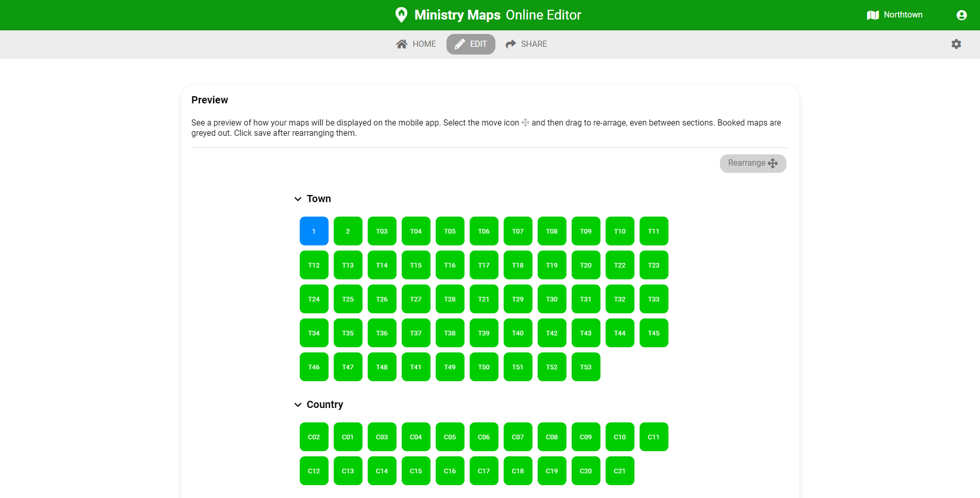This screenshot has width=980, height=498.
Task: Click the Home house icon
Action: click(x=402, y=44)
